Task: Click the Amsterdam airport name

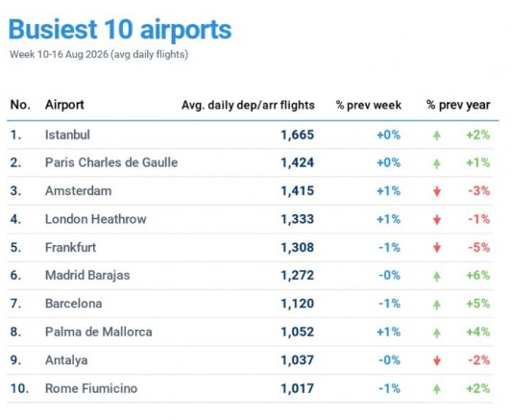Action: (x=78, y=191)
